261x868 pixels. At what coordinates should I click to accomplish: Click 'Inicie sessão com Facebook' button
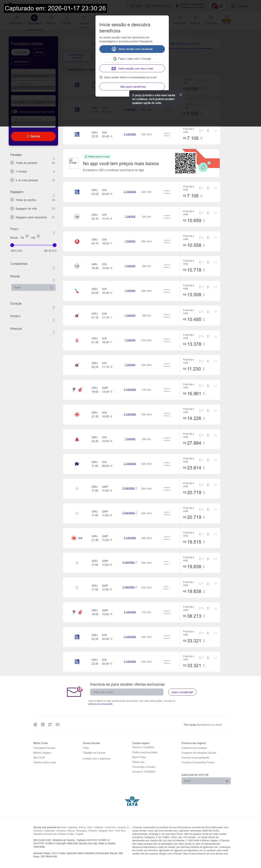132,49
